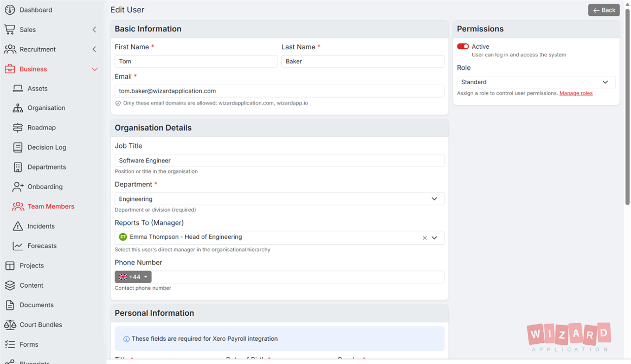Click the Xero Payroll info icon

(126, 339)
